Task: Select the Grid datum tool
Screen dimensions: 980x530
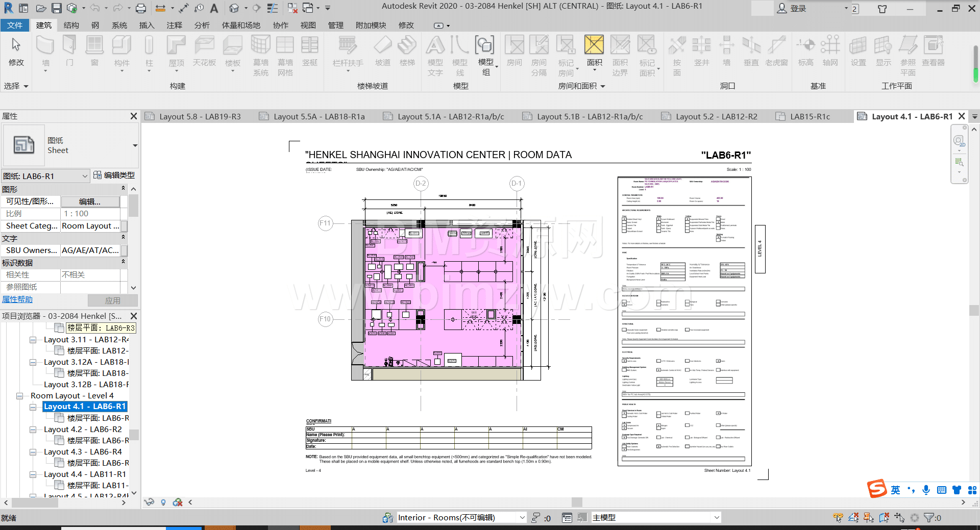Action: (830, 52)
